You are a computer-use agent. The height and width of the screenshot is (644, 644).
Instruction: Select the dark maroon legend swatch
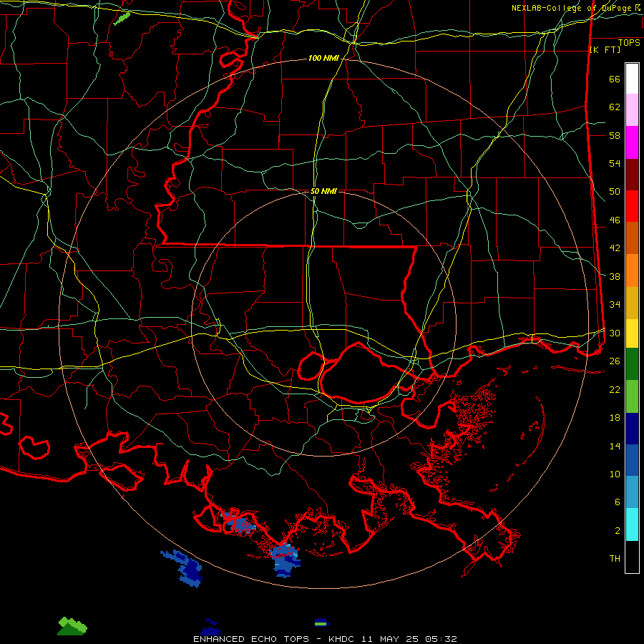[x=632, y=175]
